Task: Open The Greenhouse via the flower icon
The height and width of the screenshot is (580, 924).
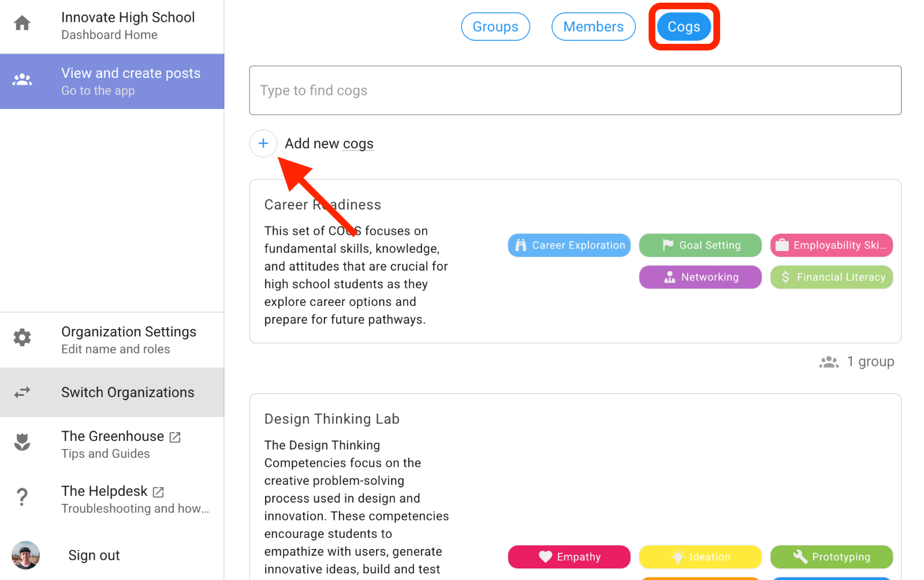Action: pyautogui.click(x=21, y=442)
